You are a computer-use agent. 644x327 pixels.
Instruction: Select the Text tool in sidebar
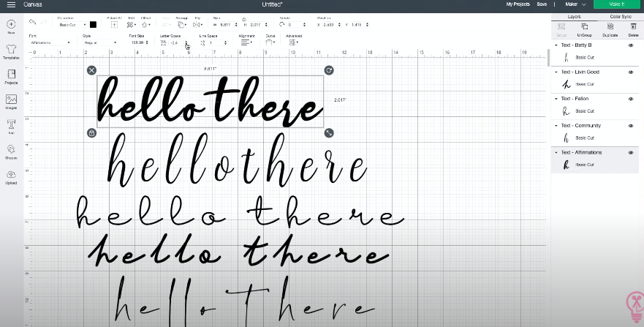11,127
